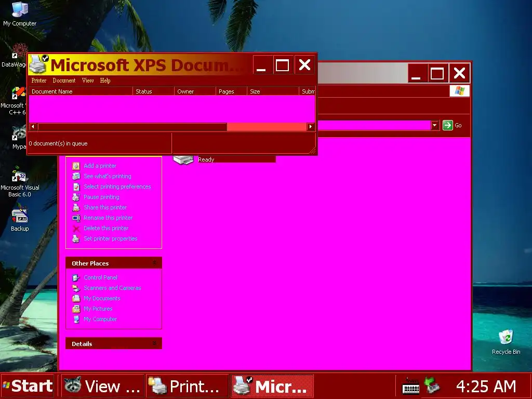
Task: Click the printer icon in XPS window title bar
Action: [38, 64]
